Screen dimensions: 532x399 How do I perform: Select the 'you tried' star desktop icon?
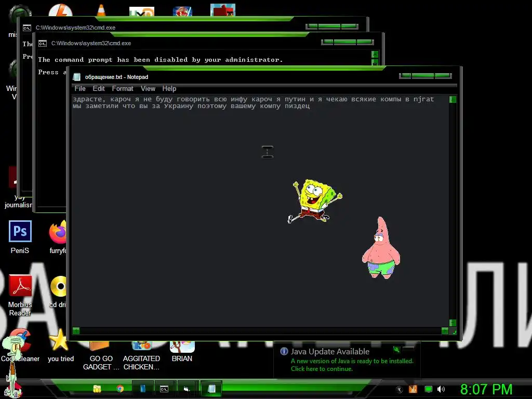coord(60,345)
